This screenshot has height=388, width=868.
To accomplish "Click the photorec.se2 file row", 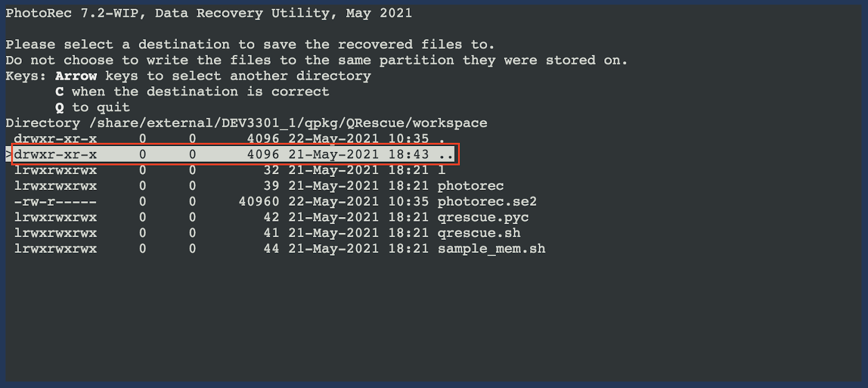I will pos(275,202).
